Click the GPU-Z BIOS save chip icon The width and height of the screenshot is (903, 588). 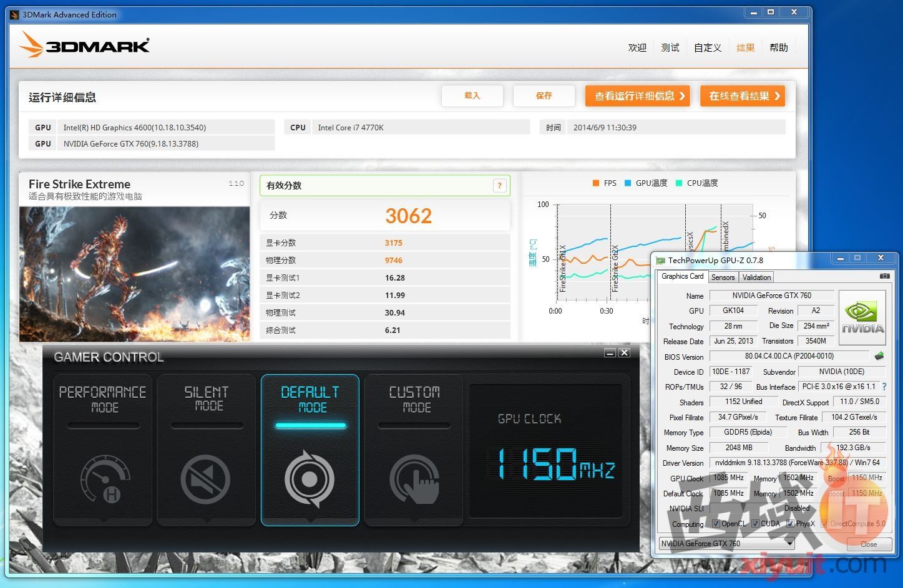pos(879,357)
